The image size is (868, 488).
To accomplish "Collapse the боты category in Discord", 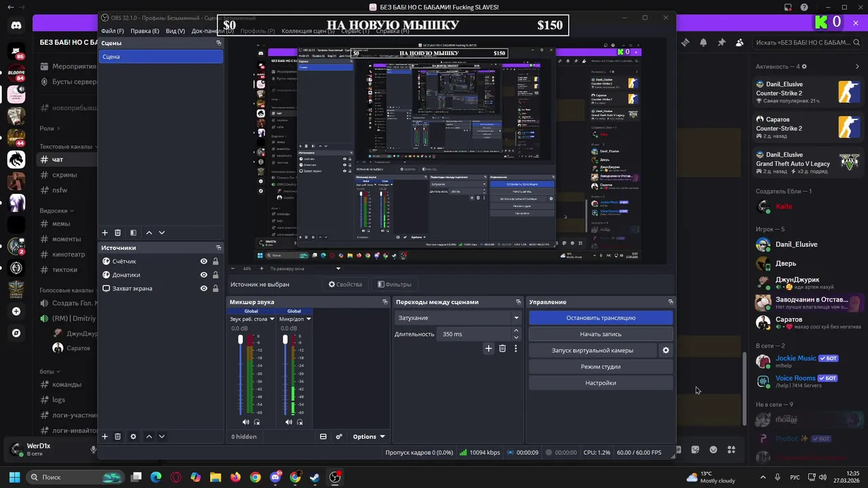I will (x=50, y=371).
